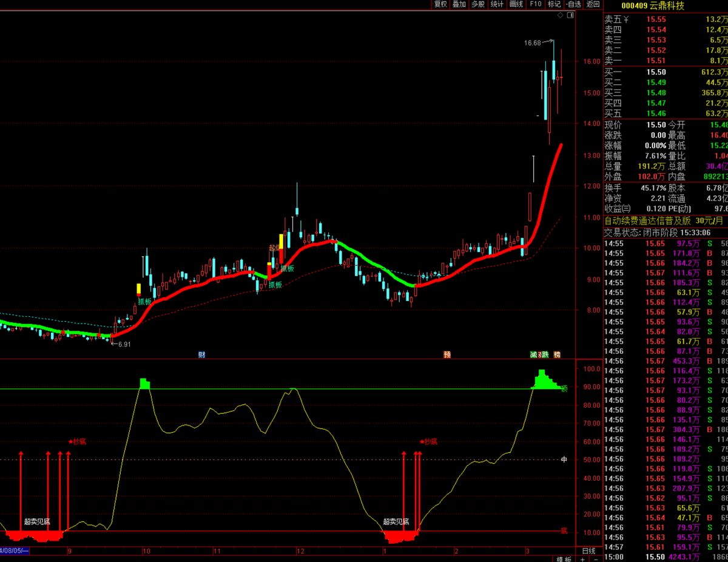
Task: Click the month 12 marker on time axis
Action: pos(300,552)
